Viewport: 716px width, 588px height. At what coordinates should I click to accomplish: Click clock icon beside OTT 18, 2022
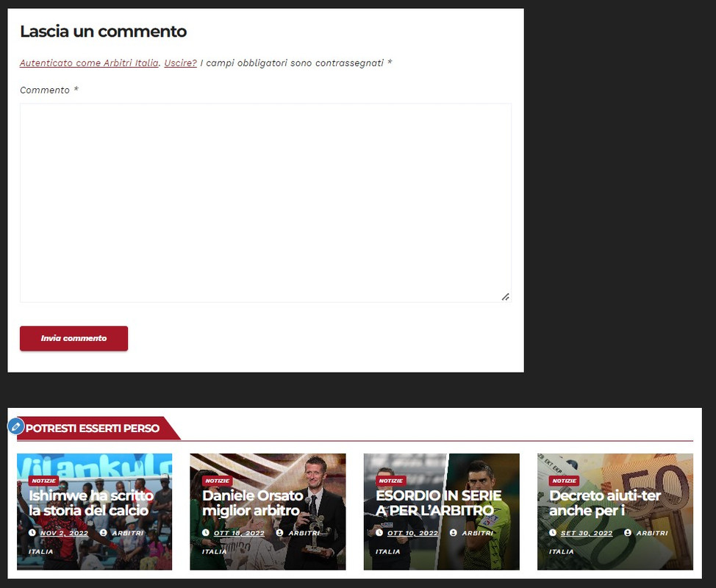click(x=206, y=533)
